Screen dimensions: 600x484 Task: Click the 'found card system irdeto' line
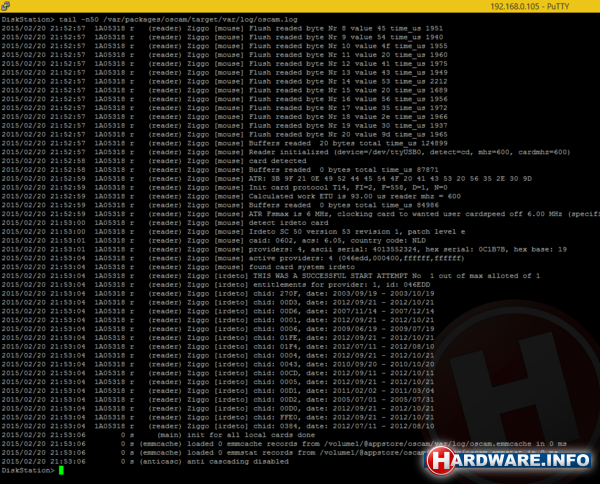click(178, 267)
